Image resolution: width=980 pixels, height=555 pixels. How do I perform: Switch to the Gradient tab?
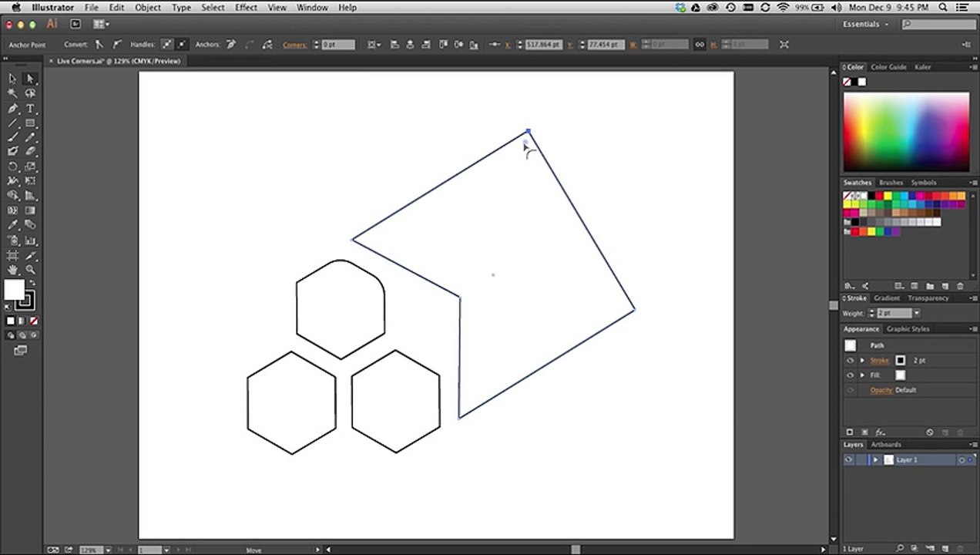(x=886, y=298)
